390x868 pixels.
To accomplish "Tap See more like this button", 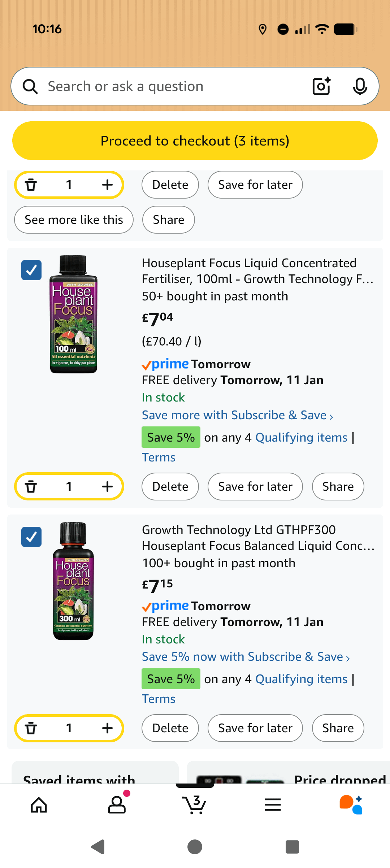I will coord(74,220).
